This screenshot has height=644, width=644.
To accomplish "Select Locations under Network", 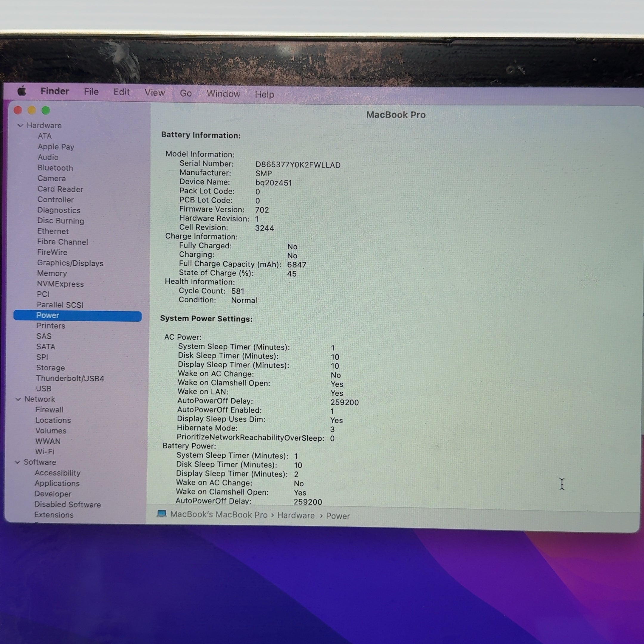I will (x=53, y=420).
